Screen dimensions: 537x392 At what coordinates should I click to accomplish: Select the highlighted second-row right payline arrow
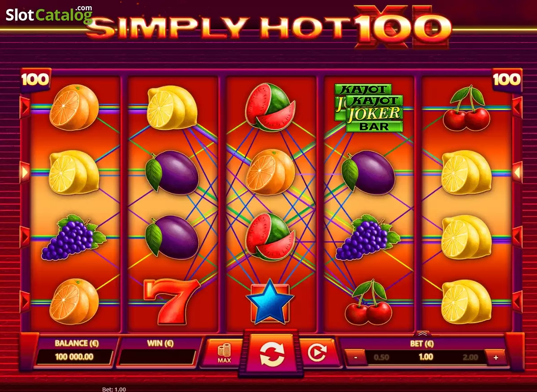[517, 172]
